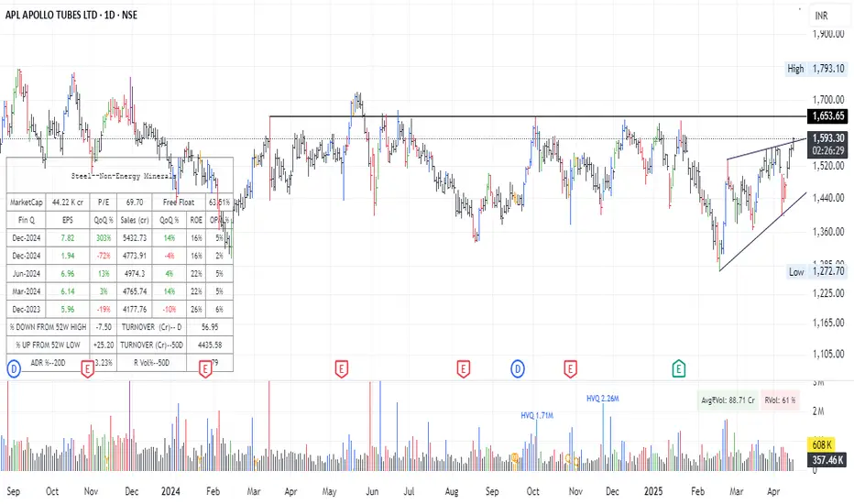The image size is (854, 504).
Task: Click the QoQ value -72%
Action: (x=104, y=256)
